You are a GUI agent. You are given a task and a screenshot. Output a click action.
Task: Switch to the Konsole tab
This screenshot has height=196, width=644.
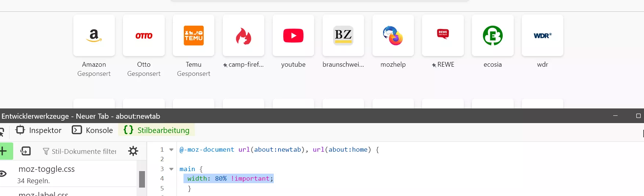(92, 130)
